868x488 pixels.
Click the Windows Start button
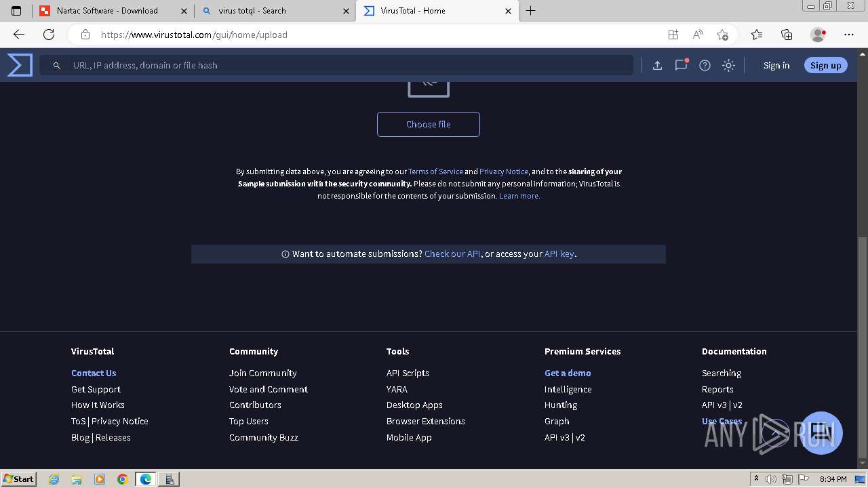(18, 479)
